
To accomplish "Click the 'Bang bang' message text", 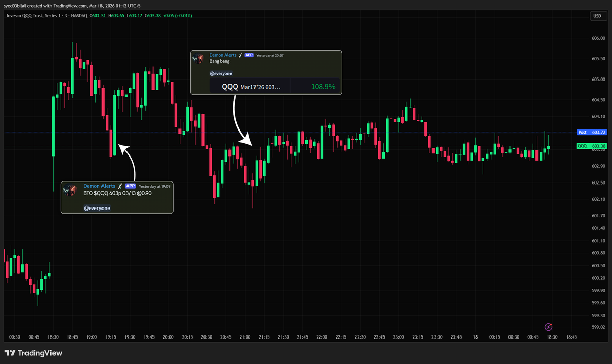I will [220, 61].
